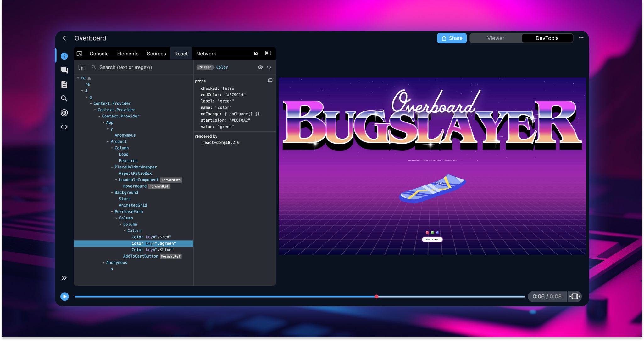644x341 pixels.
Task: Open the protocol viewer code icon in sidebar
Action: (64, 127)
